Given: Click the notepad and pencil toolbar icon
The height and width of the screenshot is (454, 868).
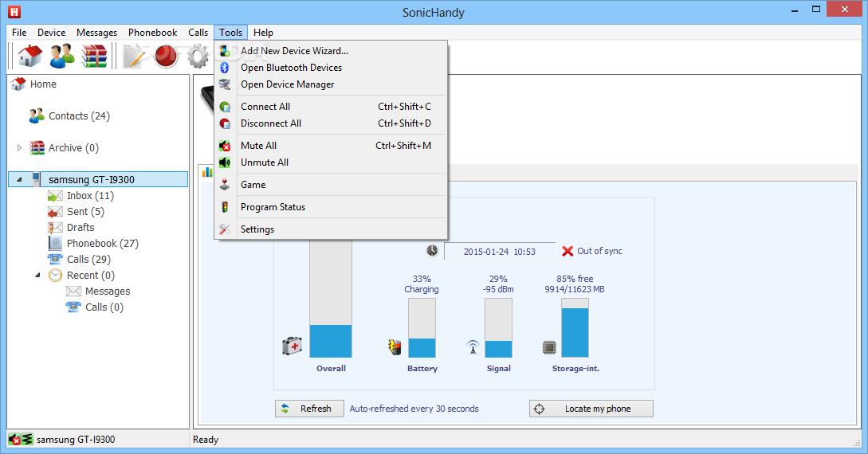Looking at the screenshot, I should coord(135,56).
